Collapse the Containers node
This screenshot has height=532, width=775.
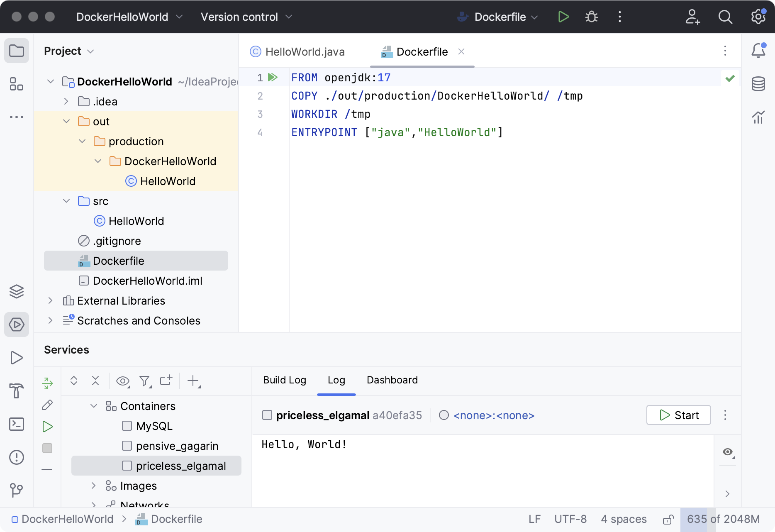93,406
